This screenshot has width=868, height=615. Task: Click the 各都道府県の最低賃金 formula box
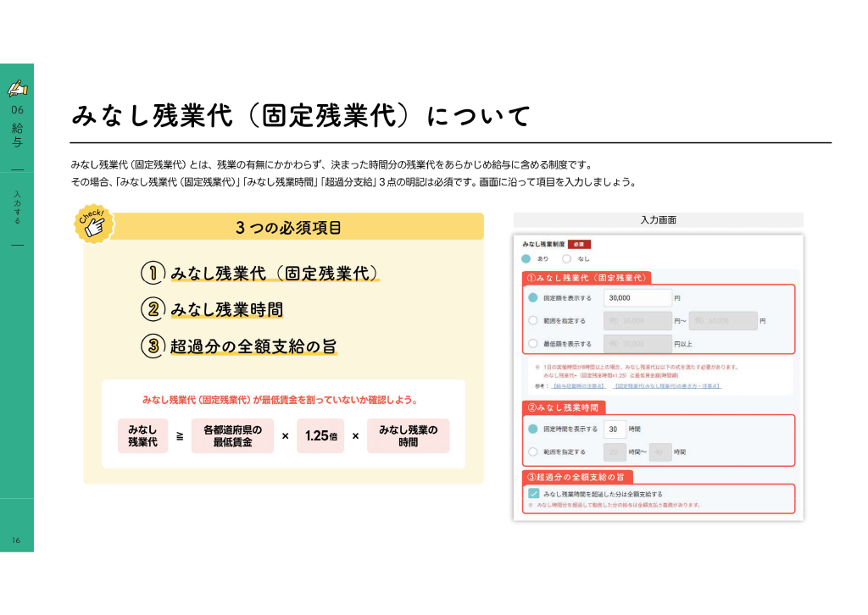pos(232,435)
